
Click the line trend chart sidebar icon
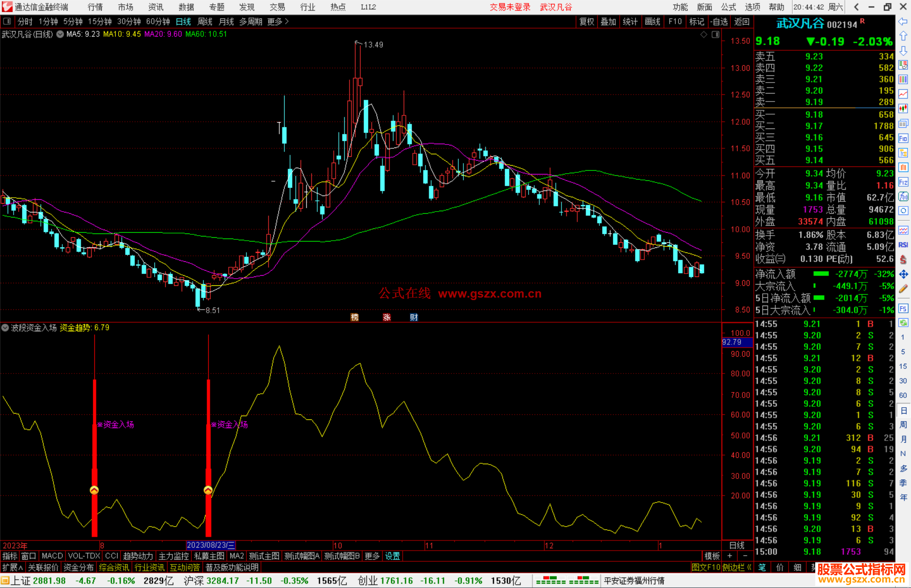point(903,94)
